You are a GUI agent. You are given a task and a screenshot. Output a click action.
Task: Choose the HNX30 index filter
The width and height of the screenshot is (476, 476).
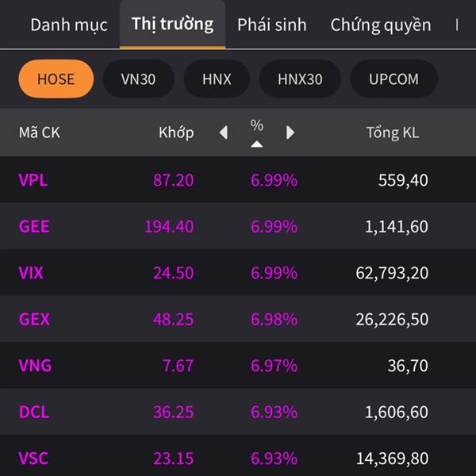[300, 79]
